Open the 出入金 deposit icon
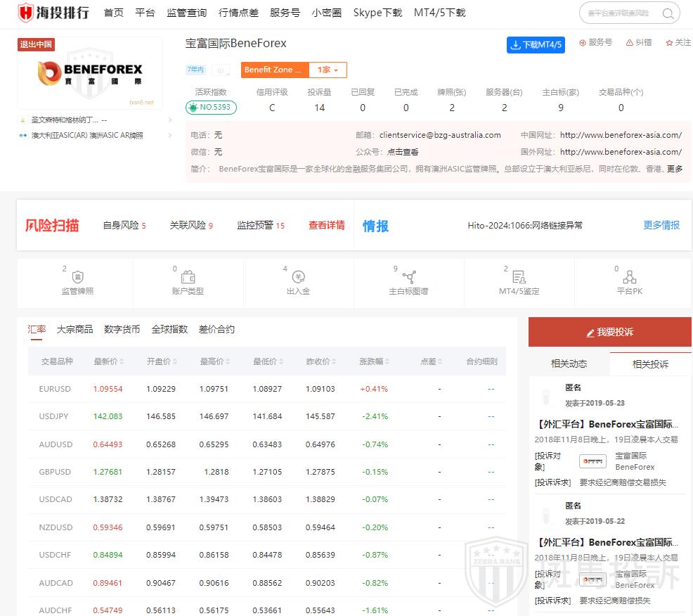693x616 pixels. click(x=298, y=277)
